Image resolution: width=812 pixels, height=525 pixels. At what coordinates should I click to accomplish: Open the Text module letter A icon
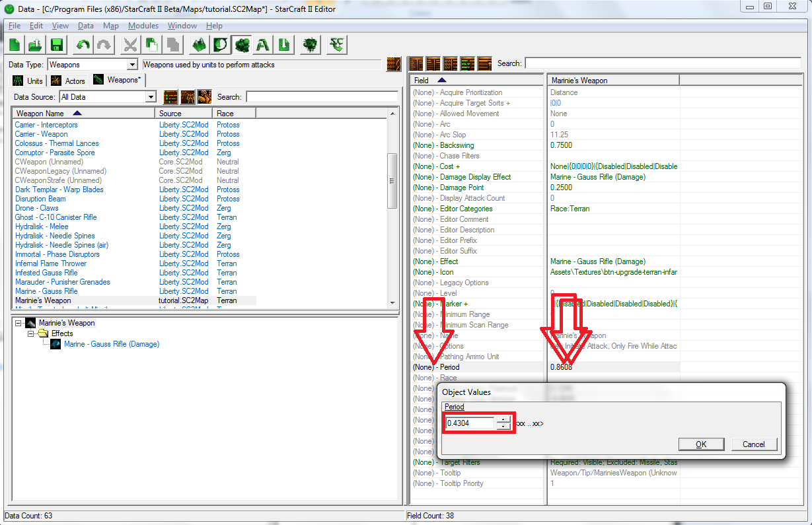tap(263, 45)
